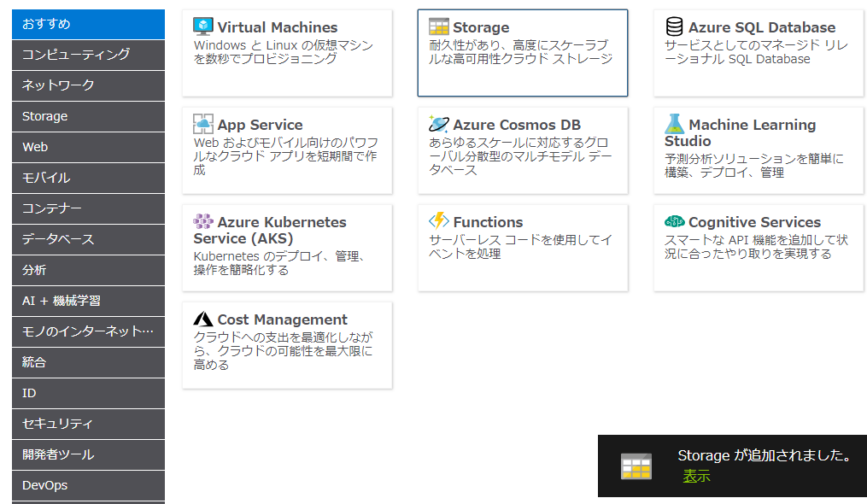867x504 pixels.
Task: Go to the DevOps category
Action: click(89, 485)
